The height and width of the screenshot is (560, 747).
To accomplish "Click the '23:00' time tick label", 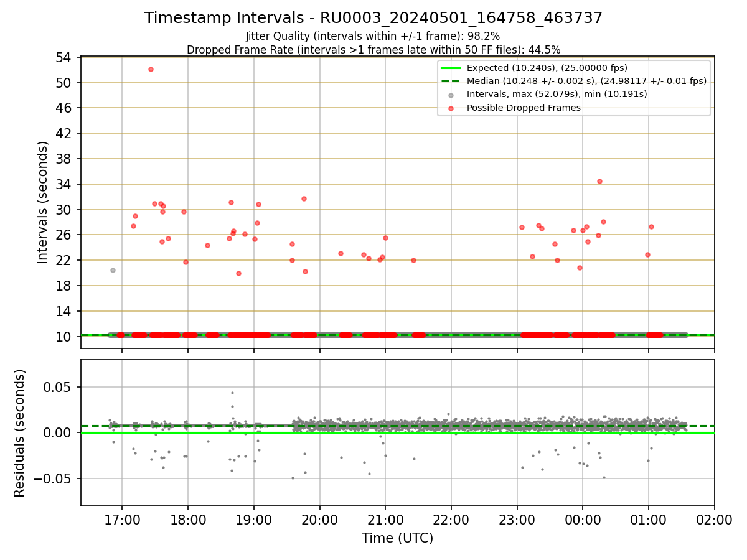I will click(517, 519).
